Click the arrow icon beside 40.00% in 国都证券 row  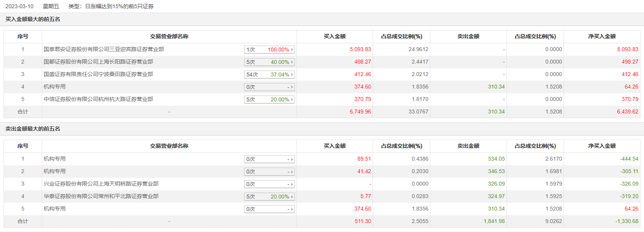[x=292, y=62]
